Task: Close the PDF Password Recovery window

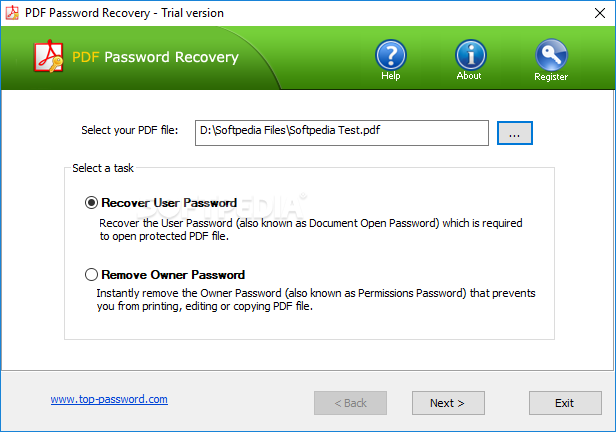Action: click(x=600, y=13)
